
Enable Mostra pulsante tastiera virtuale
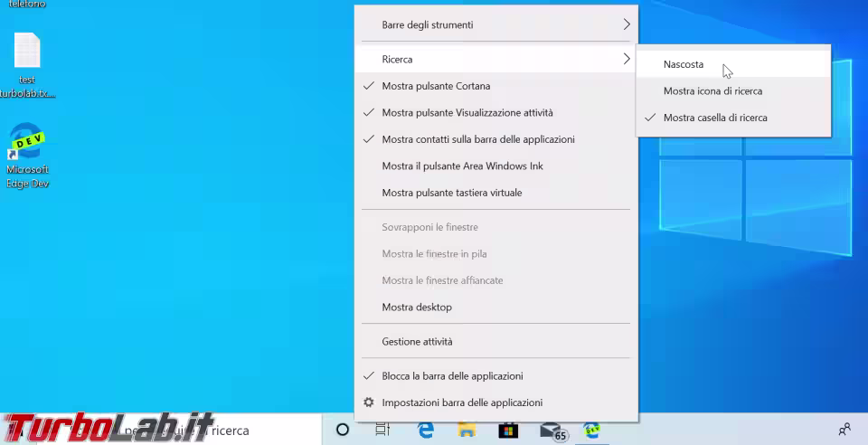pos(496,193)
